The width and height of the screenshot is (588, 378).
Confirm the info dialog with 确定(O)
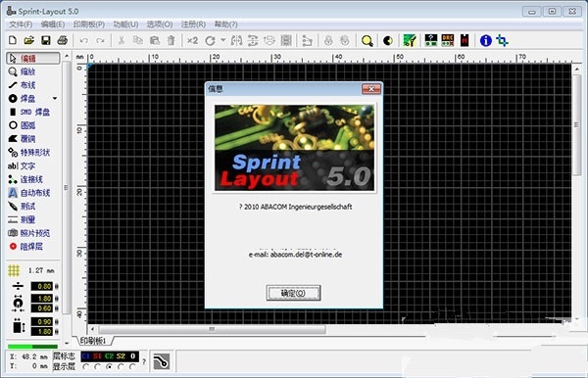tap(293, 293)
